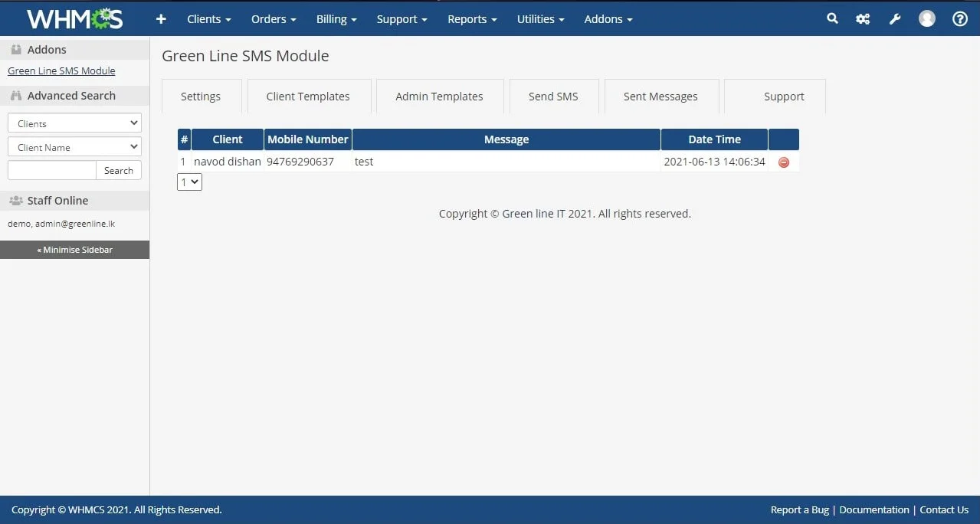
Task: Open the Admin Templates tab
Action: click(x=439, y=97)
